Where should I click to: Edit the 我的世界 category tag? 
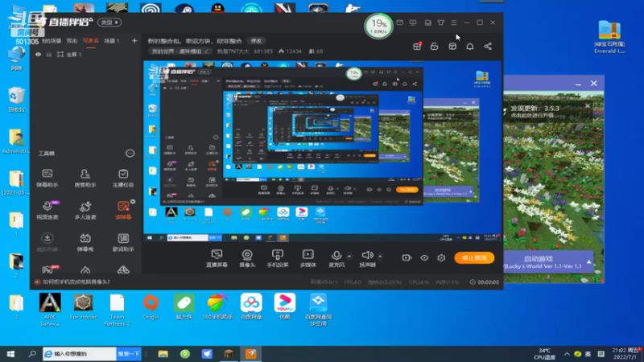coord(180,51)
